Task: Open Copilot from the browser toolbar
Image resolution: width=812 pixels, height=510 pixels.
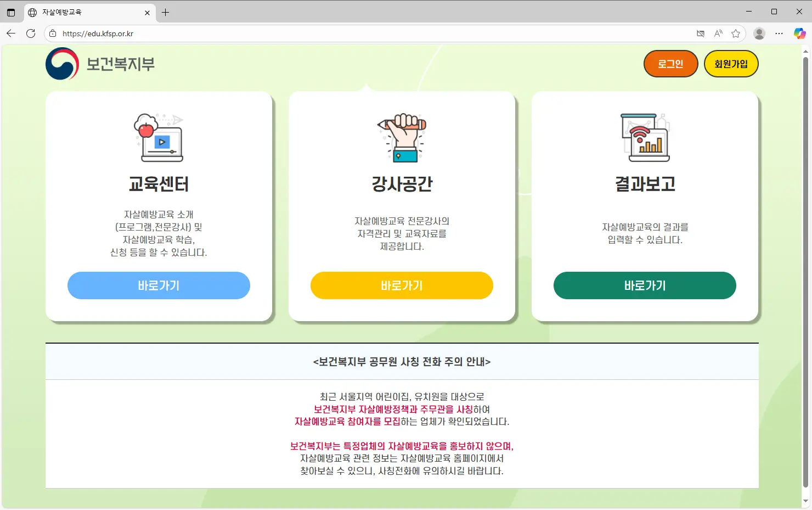Action: (x=799, y=33)
